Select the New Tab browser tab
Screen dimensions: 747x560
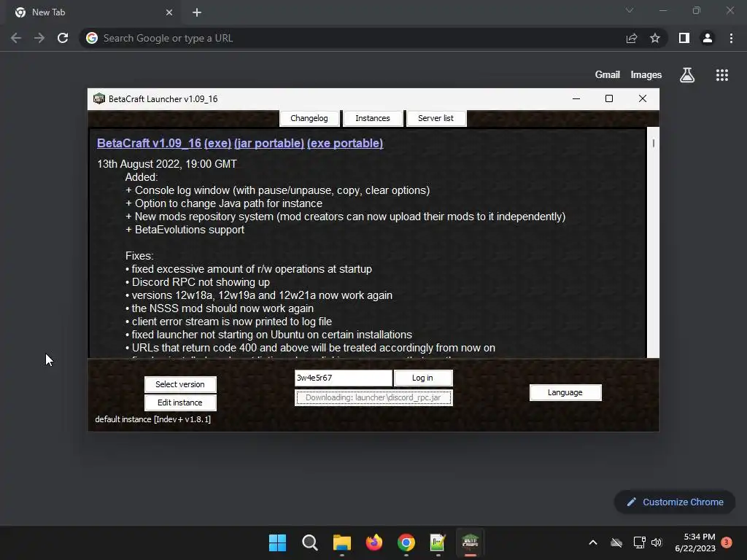tap(92, 12)
